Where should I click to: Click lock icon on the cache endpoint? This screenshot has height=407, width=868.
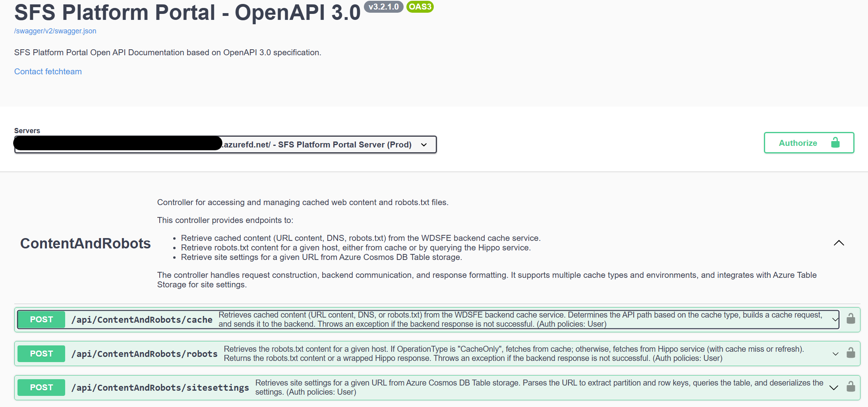pos(851,319)
